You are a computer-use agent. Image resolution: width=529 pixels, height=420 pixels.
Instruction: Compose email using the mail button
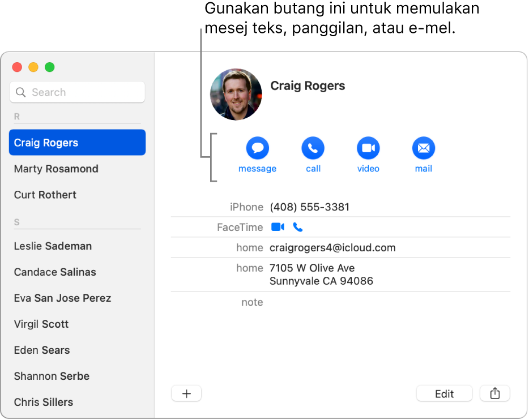(424, 148)
